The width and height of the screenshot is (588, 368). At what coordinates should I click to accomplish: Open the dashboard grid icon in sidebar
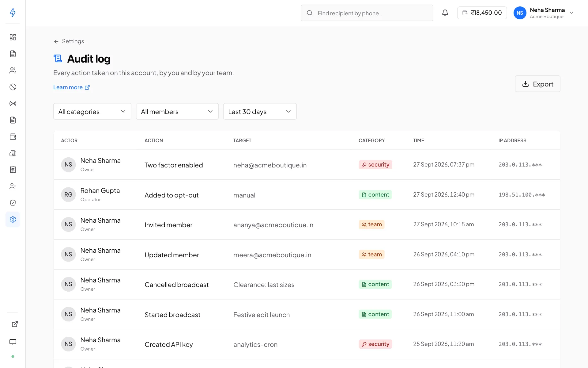(x=13, y=37)
